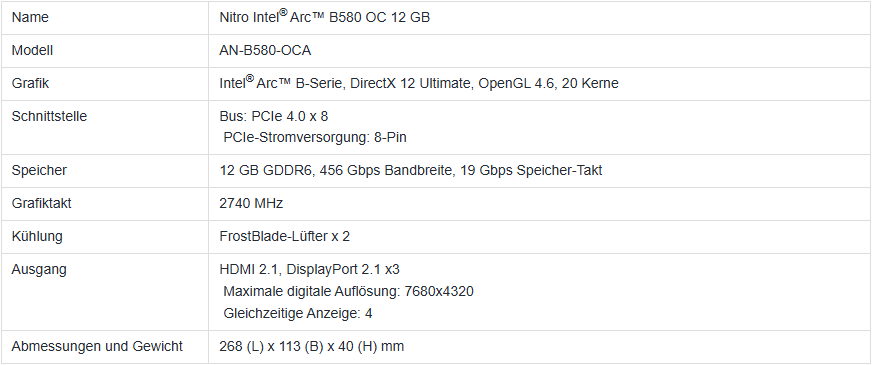Click the PCIe-Stromversorgung 8-Pin line
872x365 pixels.
coord(315,137)
